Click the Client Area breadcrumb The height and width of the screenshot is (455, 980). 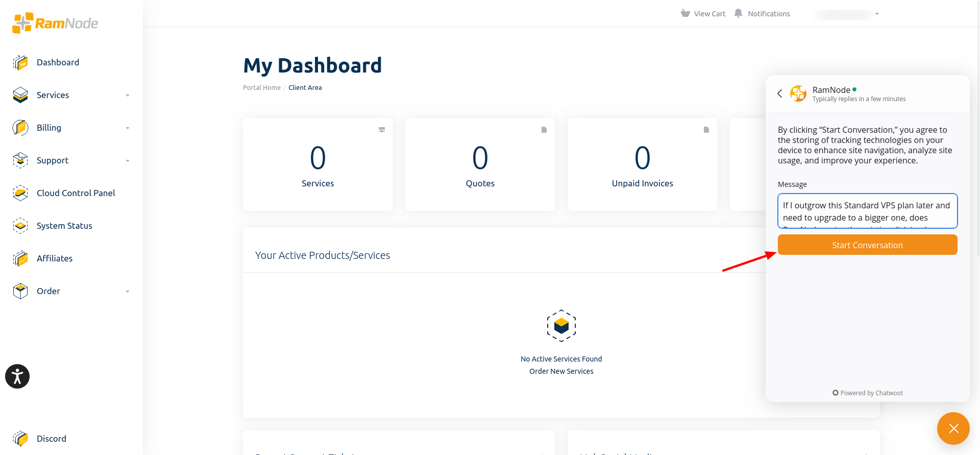click(305, 88)
